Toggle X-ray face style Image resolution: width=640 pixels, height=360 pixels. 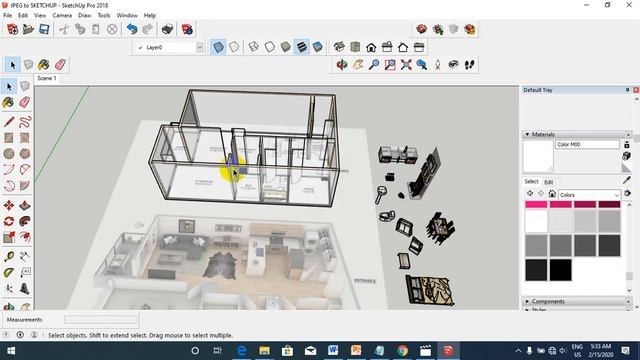[218, 47]
